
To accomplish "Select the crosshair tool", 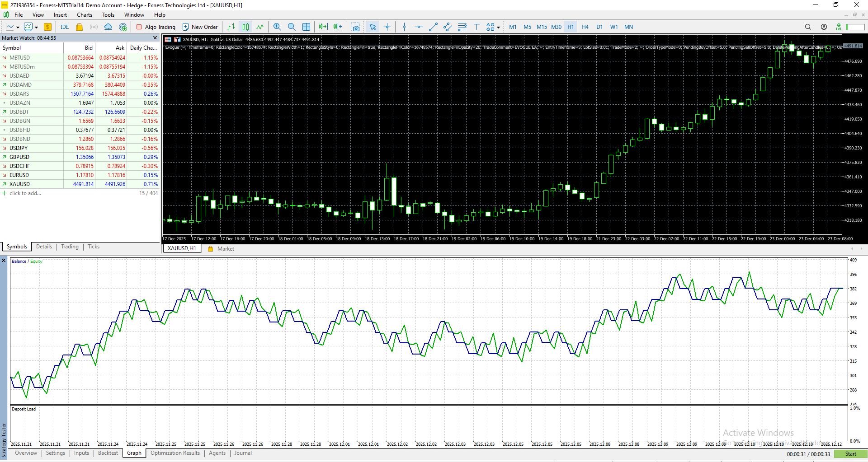I will coord(387,27).
